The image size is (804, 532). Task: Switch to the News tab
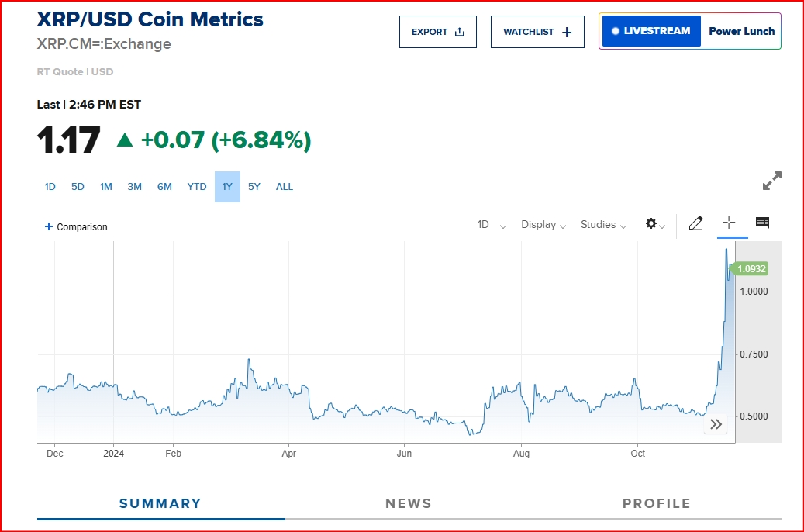409,504
